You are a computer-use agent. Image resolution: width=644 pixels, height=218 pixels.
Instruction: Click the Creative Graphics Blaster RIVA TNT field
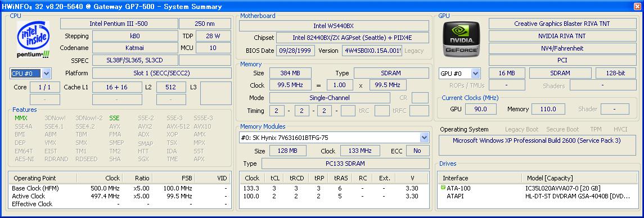562,24
